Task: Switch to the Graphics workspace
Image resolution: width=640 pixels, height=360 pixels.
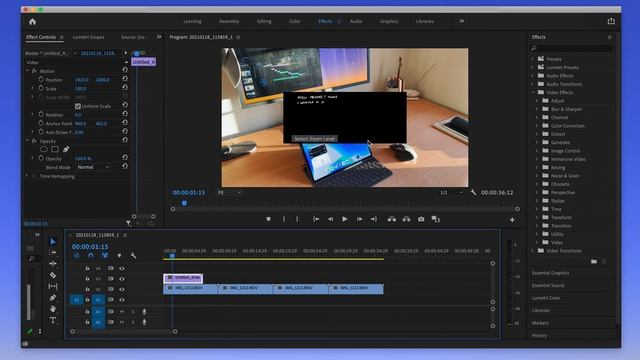Action: 389,21
